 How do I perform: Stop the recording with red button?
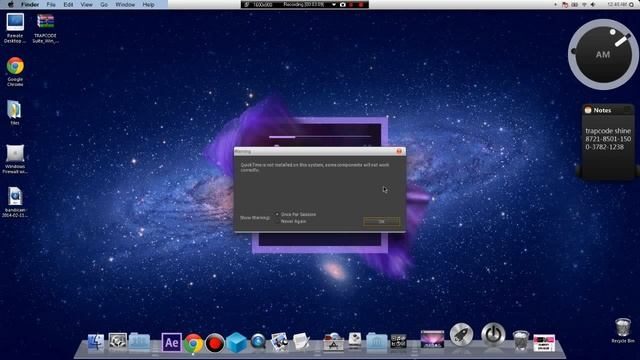tap(361, 4)
